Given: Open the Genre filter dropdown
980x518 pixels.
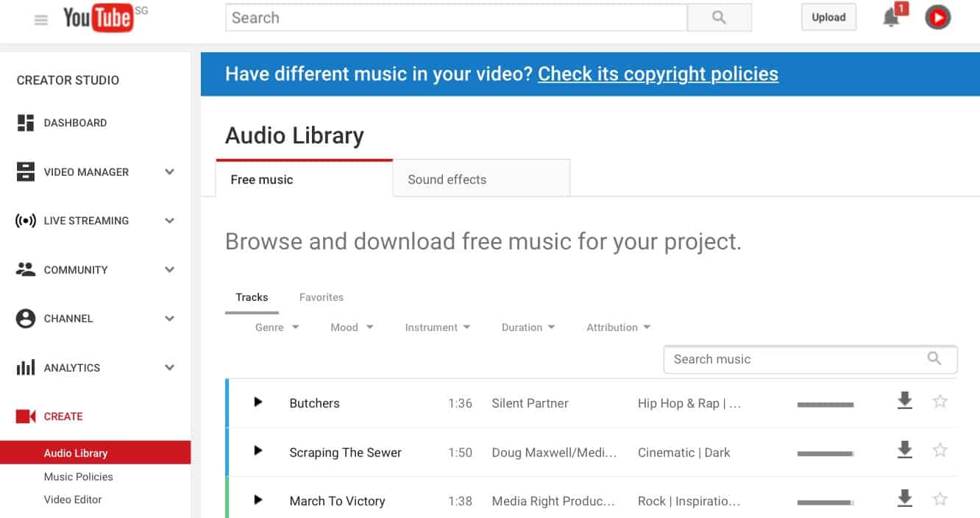Looking at the screenshot, I should (277, 327).
